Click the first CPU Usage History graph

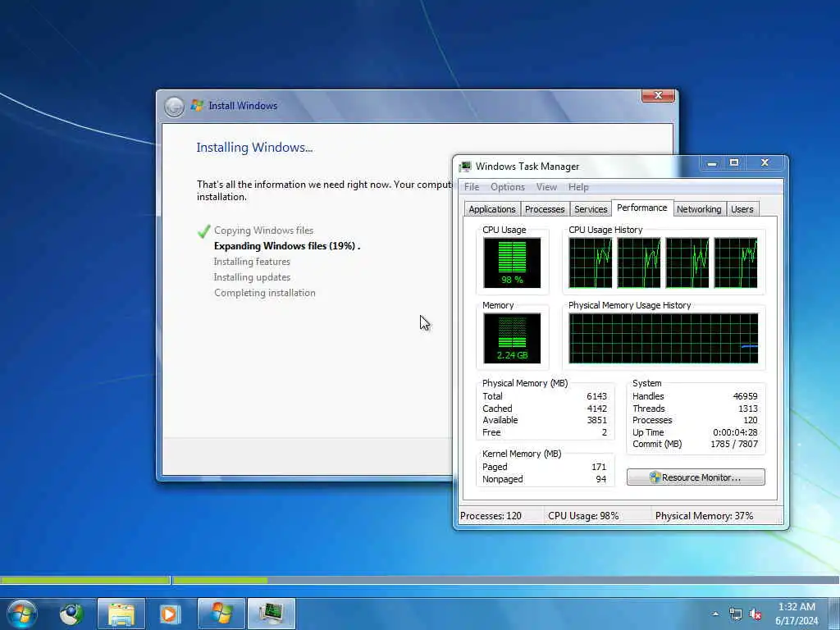(x=591, y=263)
